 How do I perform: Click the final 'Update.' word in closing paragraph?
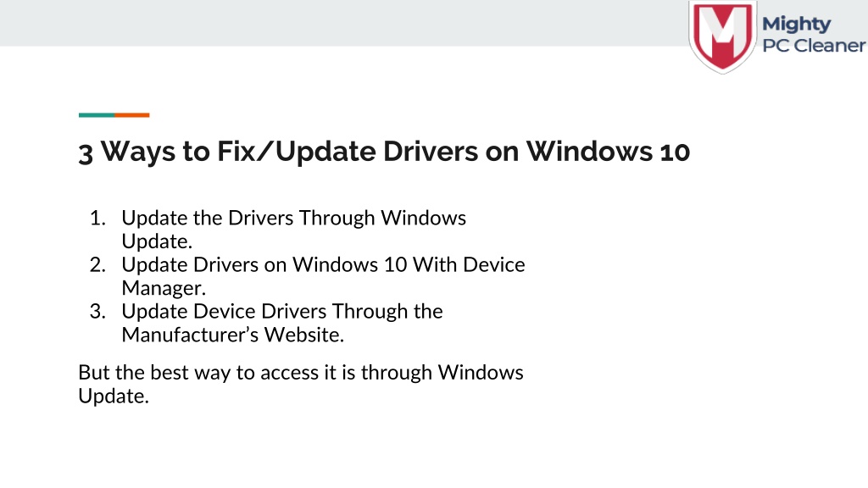tap(114, 396)
